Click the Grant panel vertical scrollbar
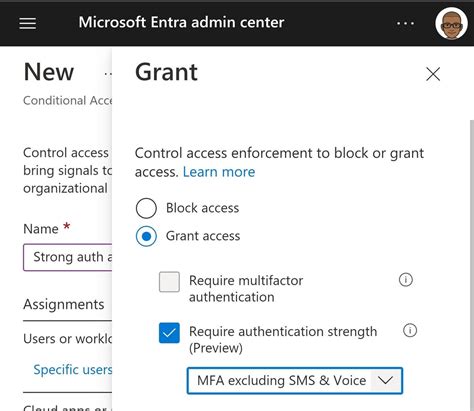This screenshot has height=411, width=474. [x=472, y=265]
